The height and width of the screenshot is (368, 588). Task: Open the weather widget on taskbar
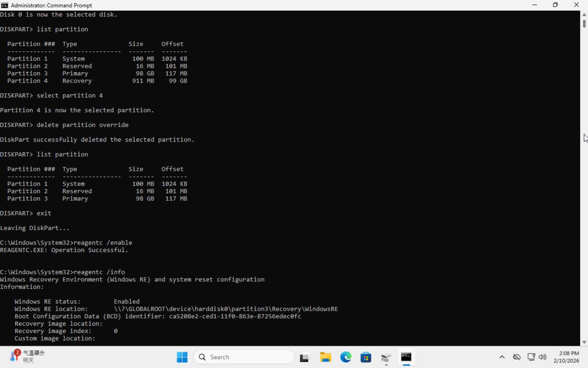tap(27, 356)
